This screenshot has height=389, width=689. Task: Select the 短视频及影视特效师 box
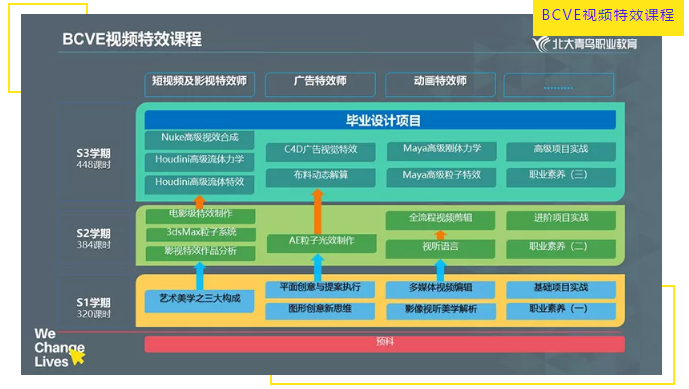[x=199, y=84]
